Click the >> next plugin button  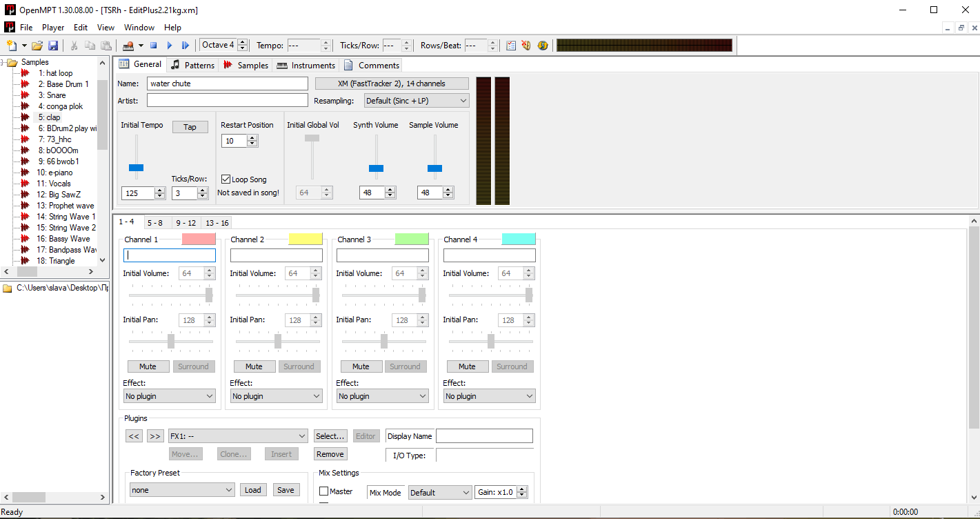[x=155, y=436]
